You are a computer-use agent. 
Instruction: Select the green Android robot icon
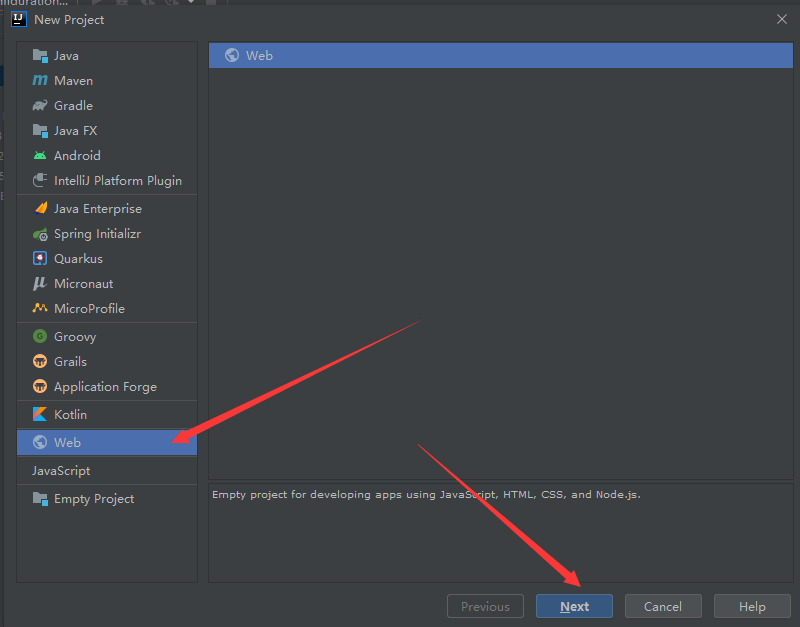pyautogui.click(x=40, y=156)
